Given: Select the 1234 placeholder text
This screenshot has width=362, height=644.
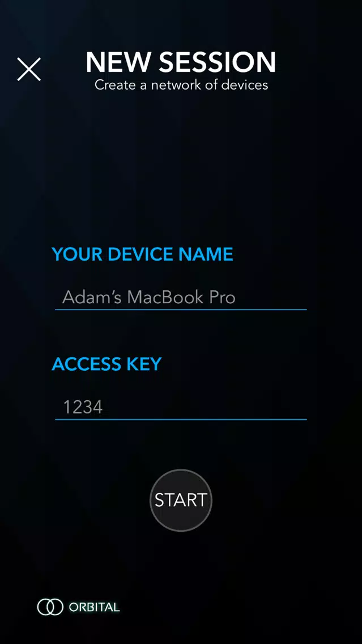Looking at the screenshot, I should [83, 408].
